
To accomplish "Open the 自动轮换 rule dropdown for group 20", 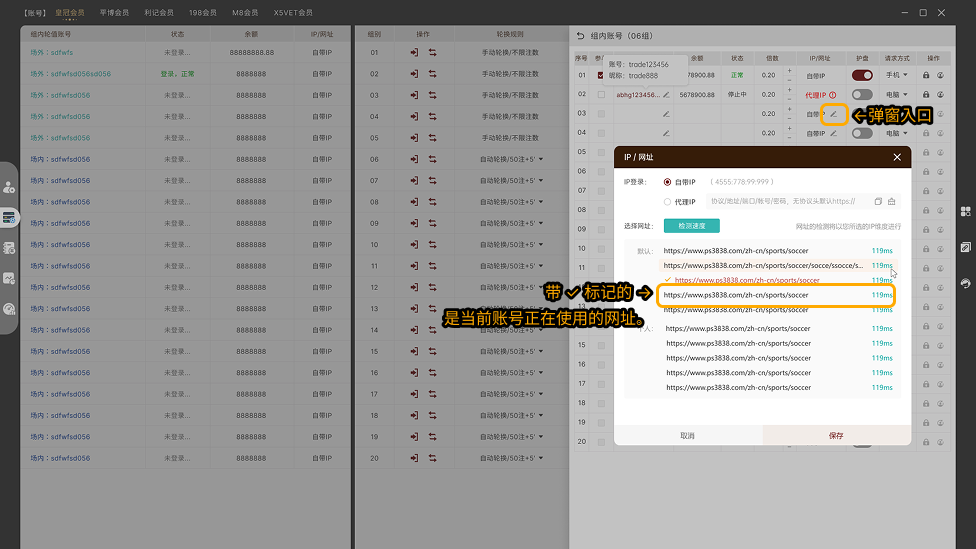I will [x=512, y=458].
